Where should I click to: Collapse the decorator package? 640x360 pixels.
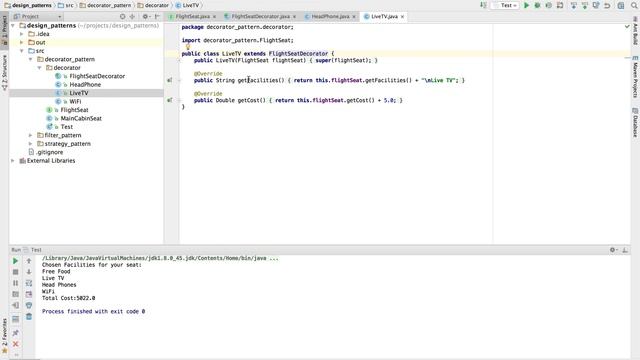tap(40, 68)
